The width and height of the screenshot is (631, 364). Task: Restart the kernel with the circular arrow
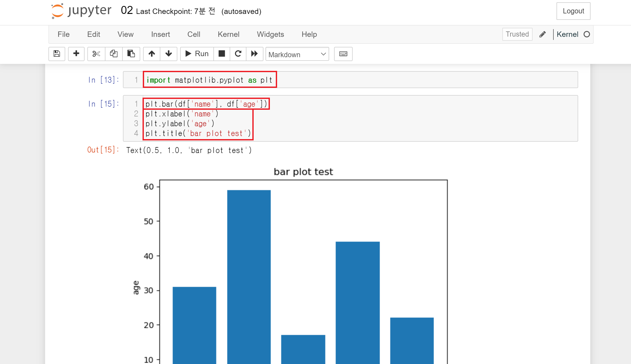[238, 54]
